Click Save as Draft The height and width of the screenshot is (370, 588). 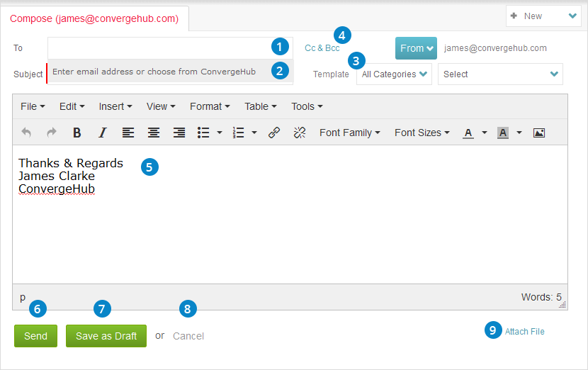coord(106,336)
